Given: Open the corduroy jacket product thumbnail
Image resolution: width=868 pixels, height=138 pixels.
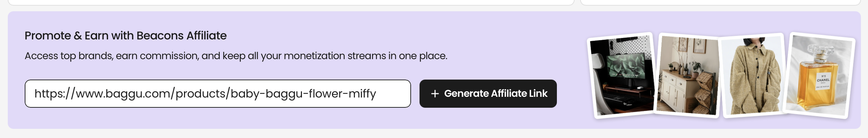Looking at the screenshot, I should pyautogui.click(x=752, y=75).
